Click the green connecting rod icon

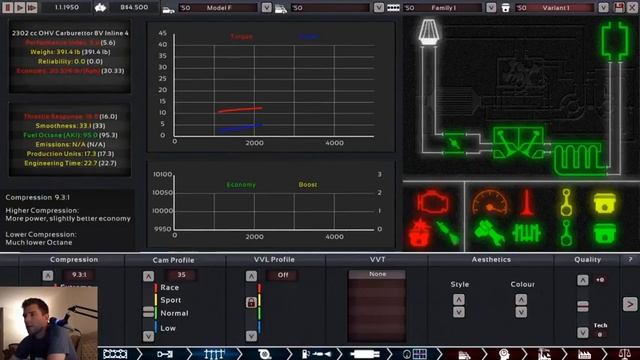(x=566, y=233)
